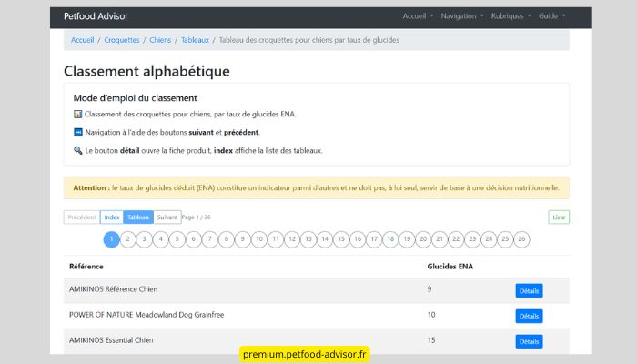Click the Précédent button
The image size is (637, 364).
(82, 217)
